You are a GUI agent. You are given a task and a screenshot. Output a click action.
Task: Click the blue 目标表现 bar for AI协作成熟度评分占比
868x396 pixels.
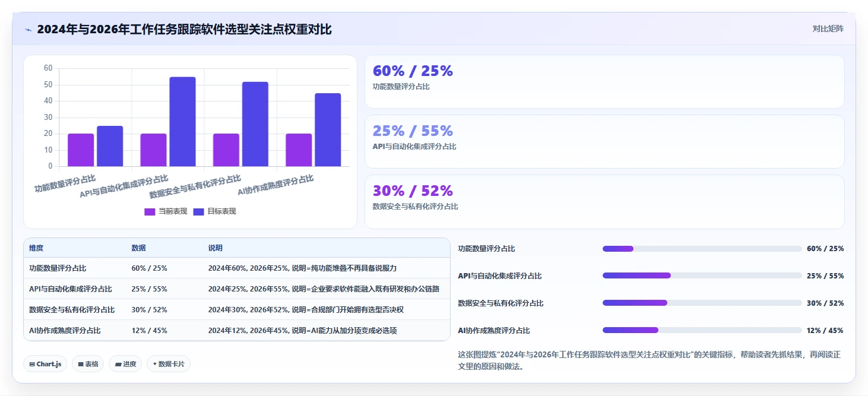[328, 130]
